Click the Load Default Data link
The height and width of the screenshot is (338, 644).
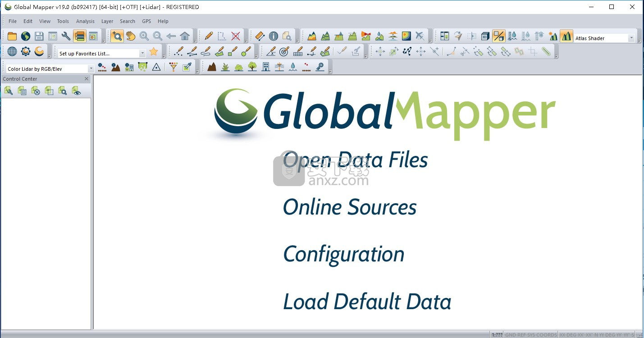(367, 301)
